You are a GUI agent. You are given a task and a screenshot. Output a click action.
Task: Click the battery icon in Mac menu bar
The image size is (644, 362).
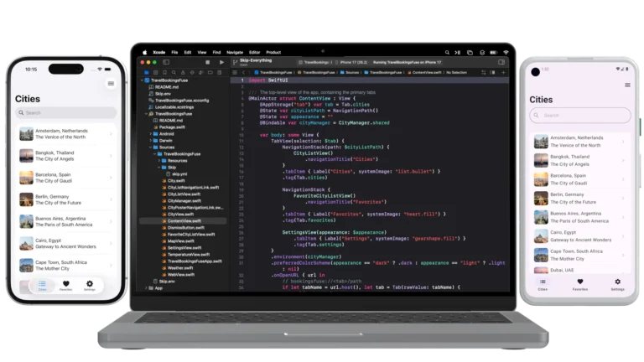click(494, 53)
